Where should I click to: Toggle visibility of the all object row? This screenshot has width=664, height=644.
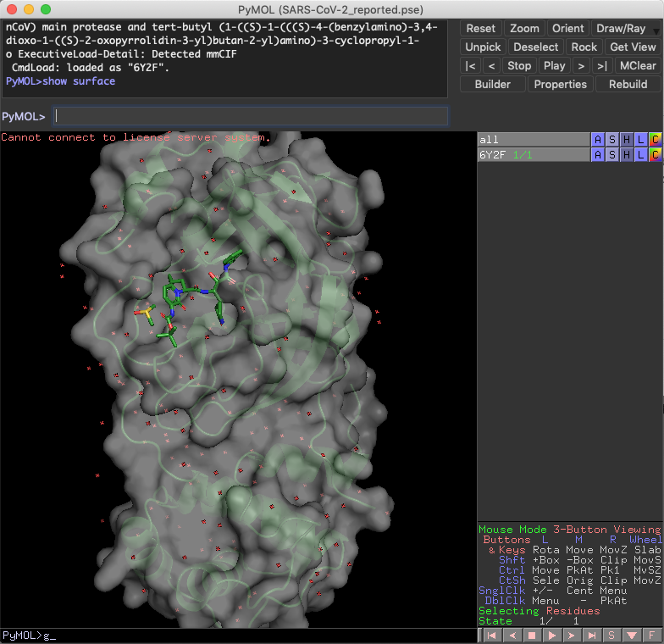pyautogui.click(x=534, y=139)
